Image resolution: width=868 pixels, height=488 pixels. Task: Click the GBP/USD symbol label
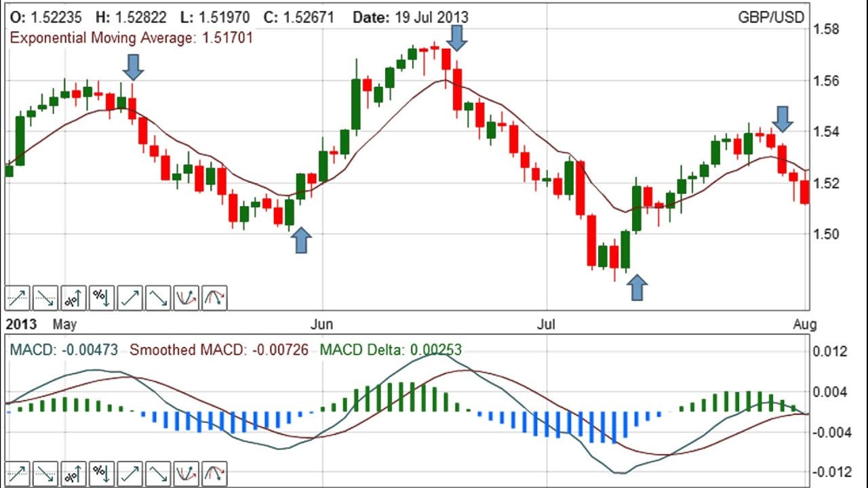pos(771,18)
